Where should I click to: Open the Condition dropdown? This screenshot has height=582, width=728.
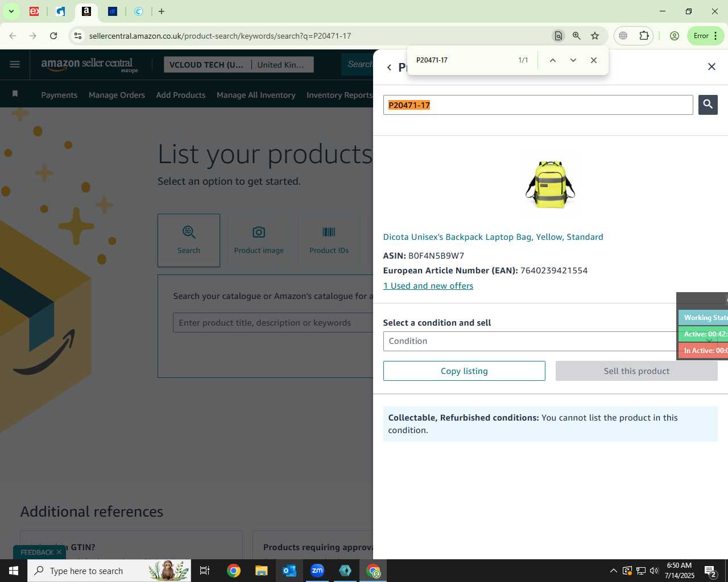click(550, 341)
